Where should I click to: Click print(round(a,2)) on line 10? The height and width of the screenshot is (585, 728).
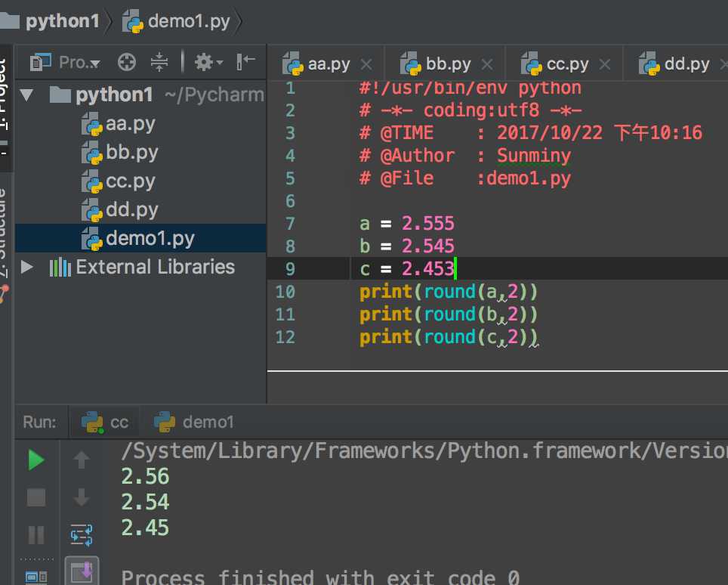(449, 291)
